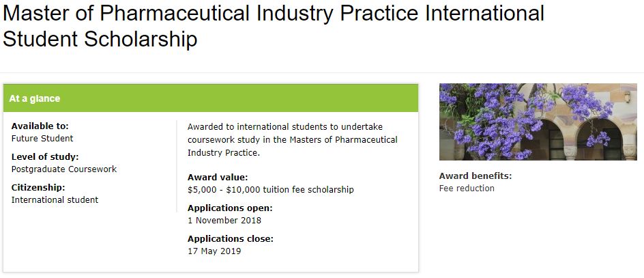The image size is (644, 278).
Task: Click the scholarship description paragraph
Action: click(293, 140)
